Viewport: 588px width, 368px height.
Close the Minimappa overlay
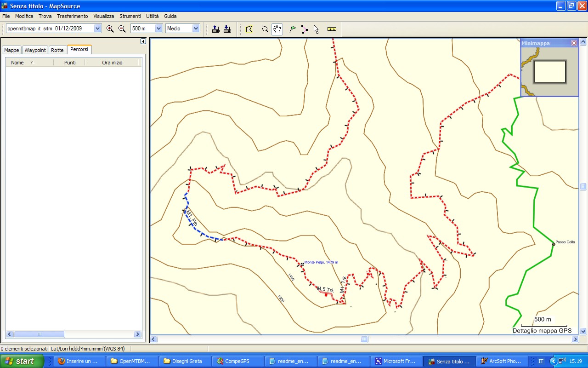pos(574,43)
